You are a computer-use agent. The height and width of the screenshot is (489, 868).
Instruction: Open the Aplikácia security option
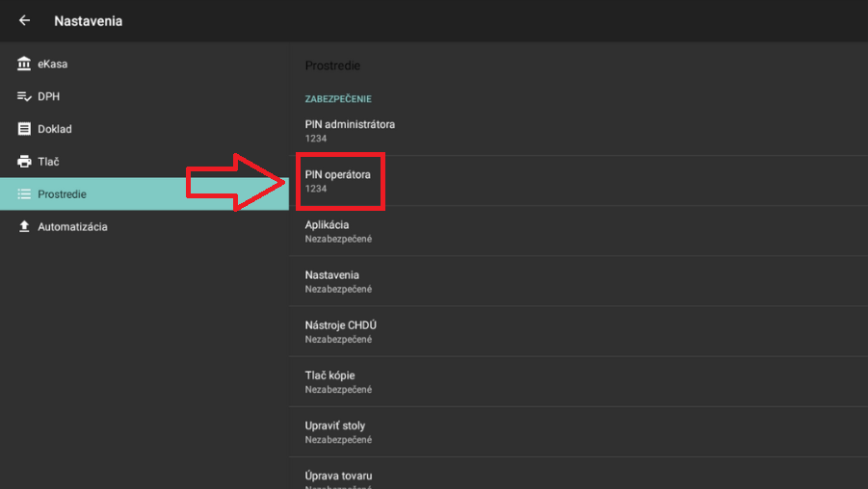point(338,231)
